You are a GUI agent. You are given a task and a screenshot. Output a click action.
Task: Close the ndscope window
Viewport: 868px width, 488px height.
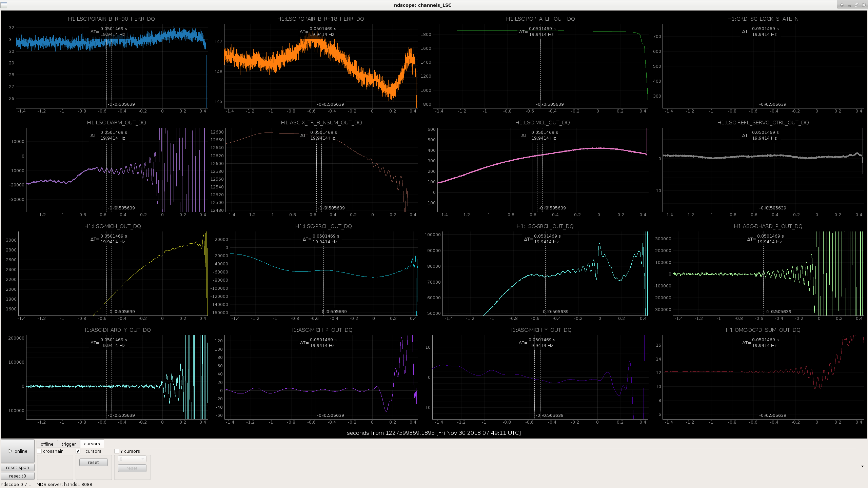[x=864, y=5]
